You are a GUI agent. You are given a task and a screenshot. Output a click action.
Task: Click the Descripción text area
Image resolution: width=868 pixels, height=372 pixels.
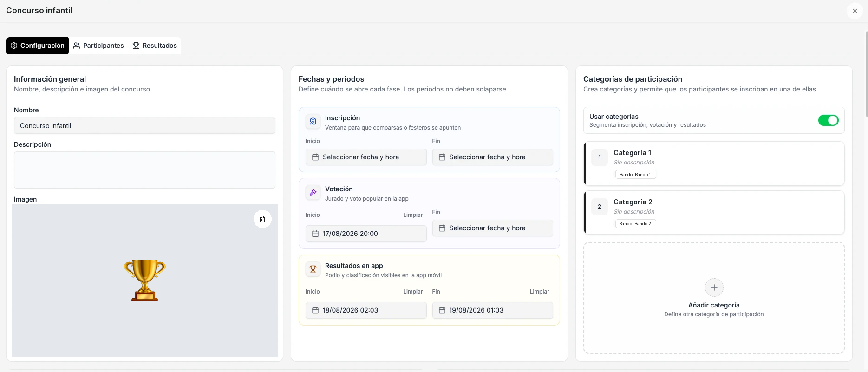144,170
